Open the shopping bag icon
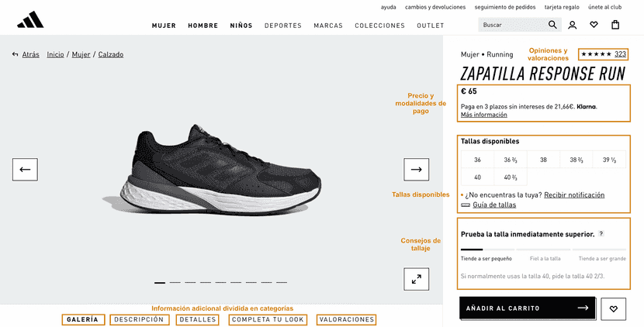 pos(615,25)
